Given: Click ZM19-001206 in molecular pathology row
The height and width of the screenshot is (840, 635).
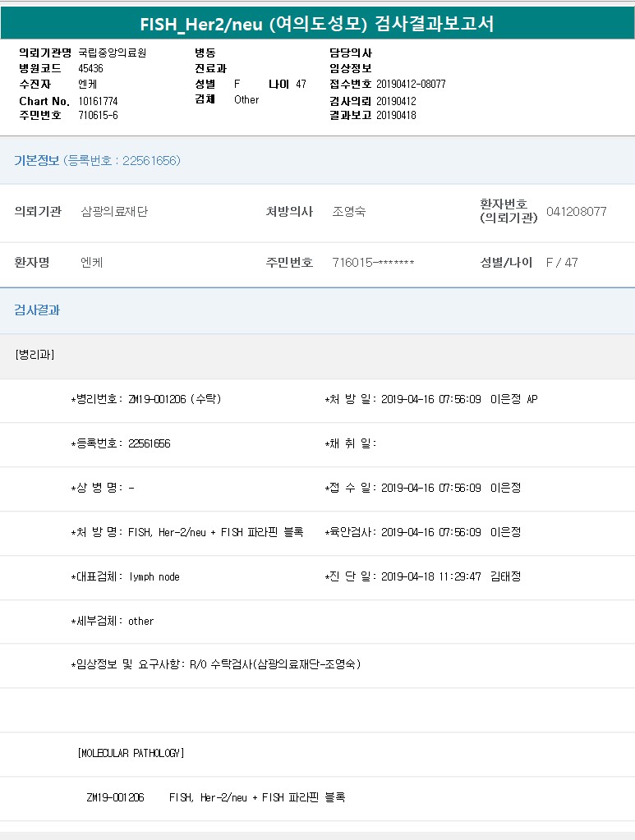Looking at the screenshot, I should 115,797.
